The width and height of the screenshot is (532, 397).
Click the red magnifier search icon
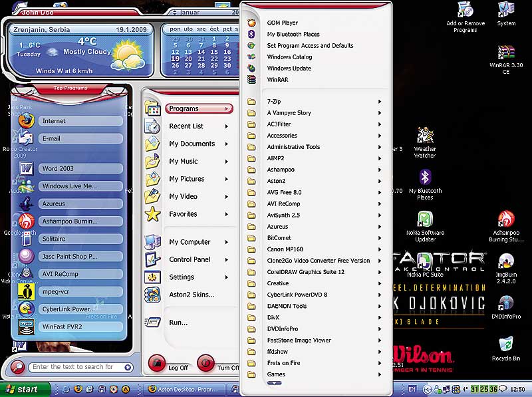[x=17, y=367]
